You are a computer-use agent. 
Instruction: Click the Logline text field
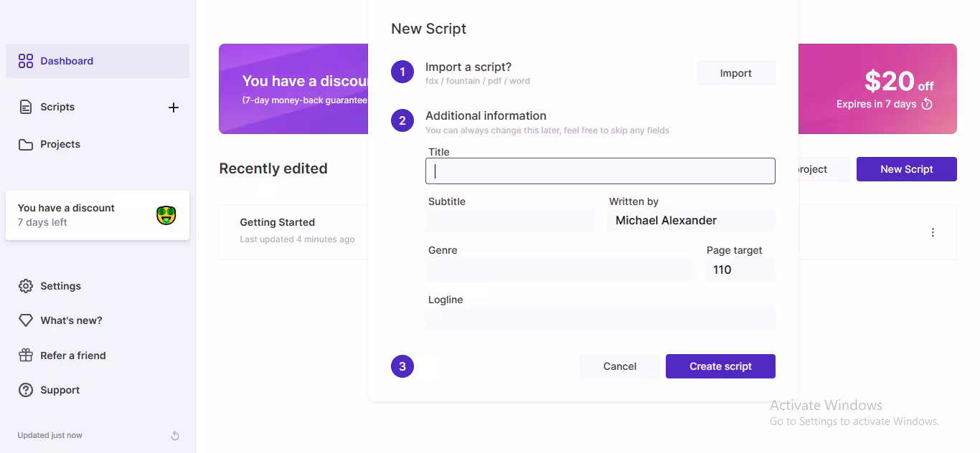[600, 318]
